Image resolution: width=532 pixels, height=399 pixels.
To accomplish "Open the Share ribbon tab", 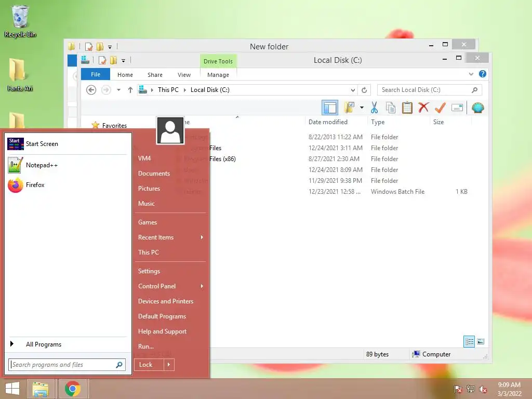I will click(x=155, y=75).
